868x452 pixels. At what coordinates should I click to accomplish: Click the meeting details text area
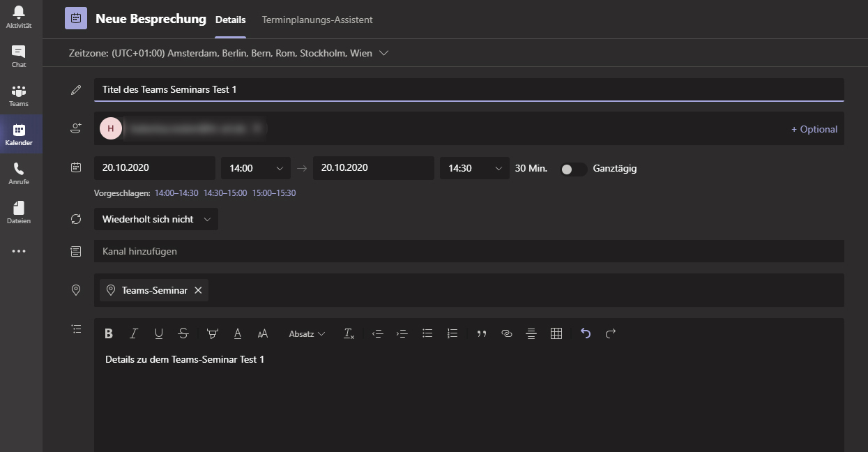469,400
